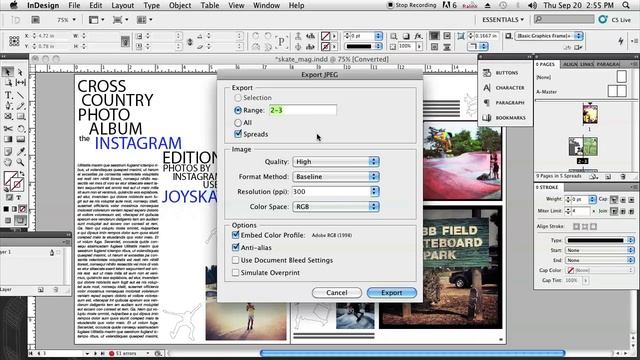The width and height of the screenshot is (640, 360).
Task: Select the Direct Selection tool
Action: (x=20, y=72)
